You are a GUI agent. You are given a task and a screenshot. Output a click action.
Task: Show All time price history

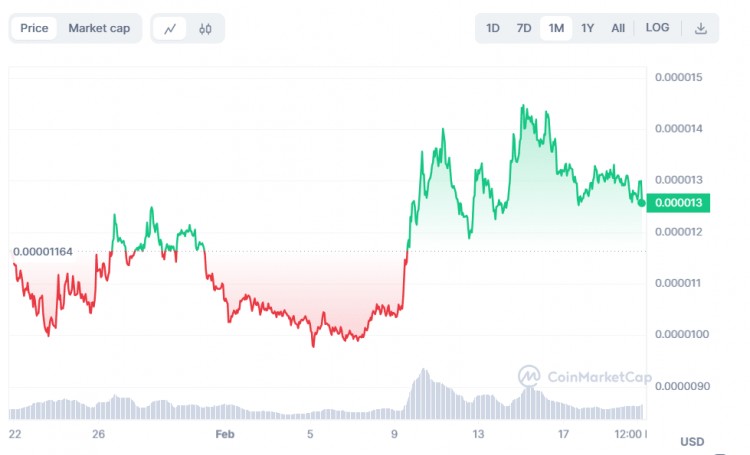[x=618, y=28]
